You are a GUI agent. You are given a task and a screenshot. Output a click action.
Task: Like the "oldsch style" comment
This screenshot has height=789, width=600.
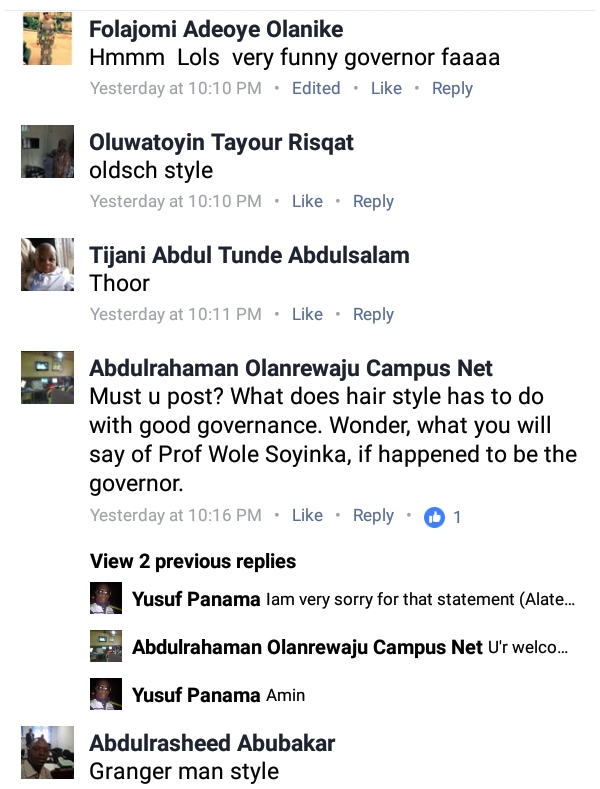pos(307,201)
